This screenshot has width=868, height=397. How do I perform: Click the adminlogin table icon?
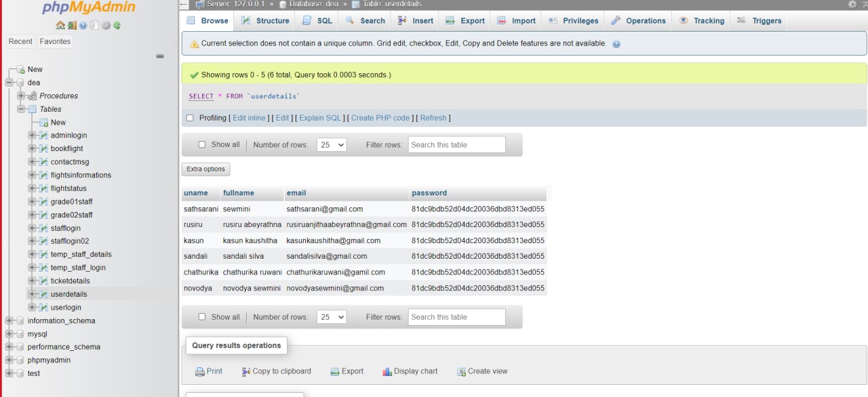click(x=43, y=135)
